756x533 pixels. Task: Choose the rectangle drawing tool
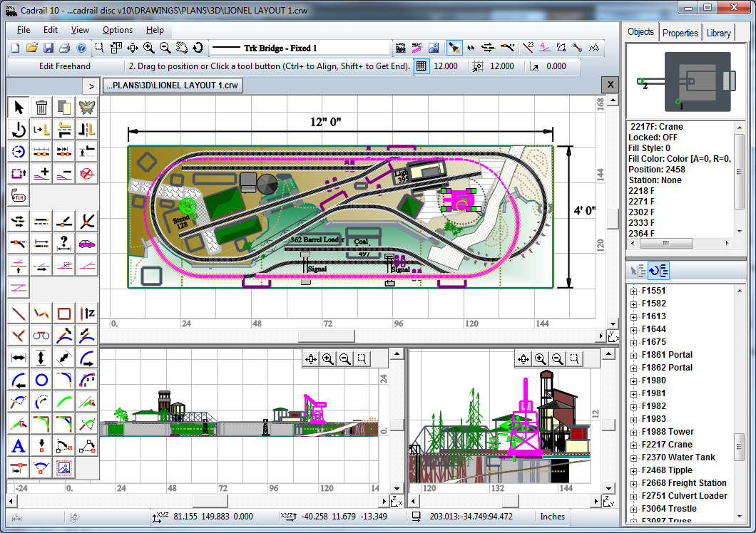click(64, 314)
